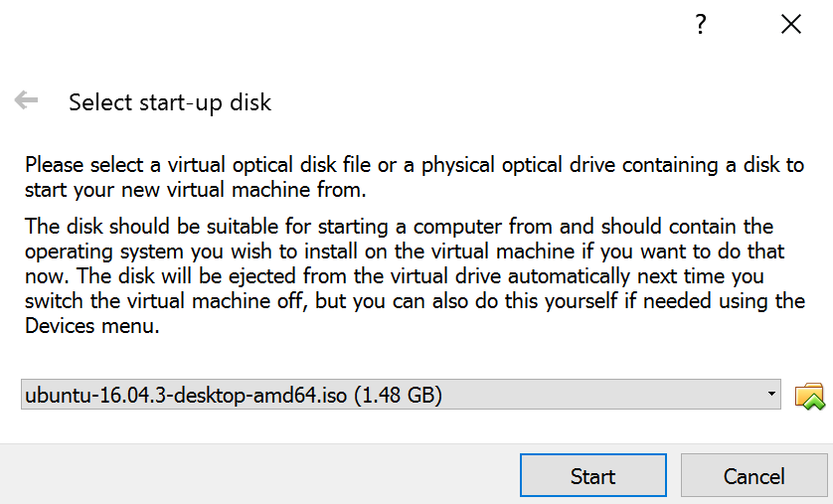The width and height of the screenshot is (833, 504).
Task: Dismiss the window using the top-right X
Action: coord(791,24)
